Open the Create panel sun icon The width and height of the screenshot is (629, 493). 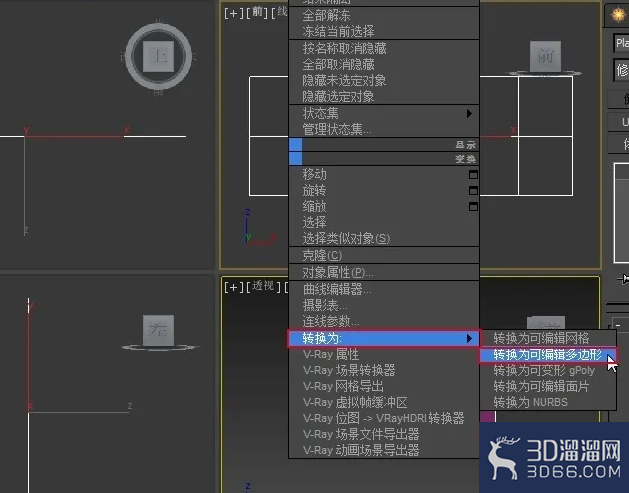(x=619, y=15)
